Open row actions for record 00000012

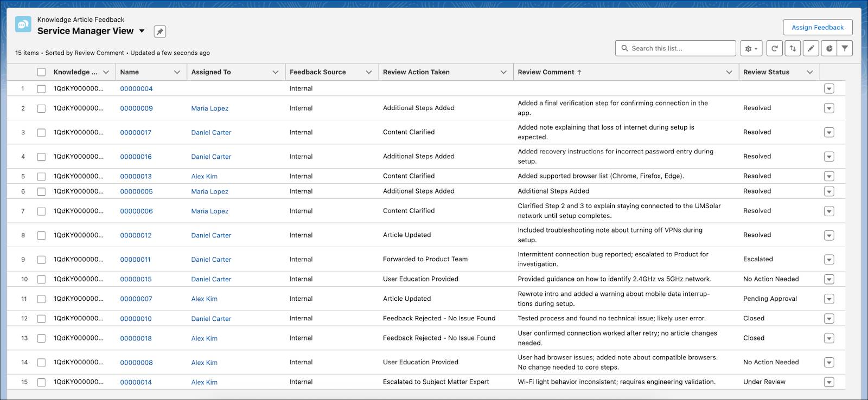click(x=829, y=235)
